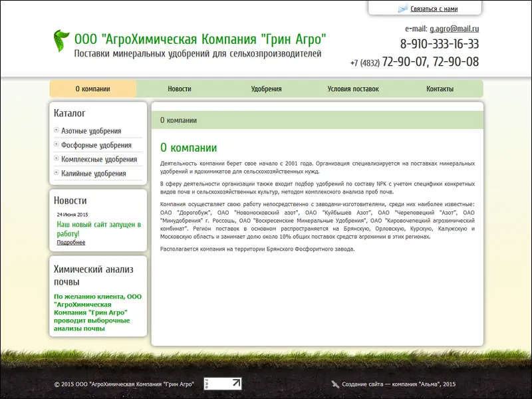Open the Подробнее news link

tap(71, 242)
